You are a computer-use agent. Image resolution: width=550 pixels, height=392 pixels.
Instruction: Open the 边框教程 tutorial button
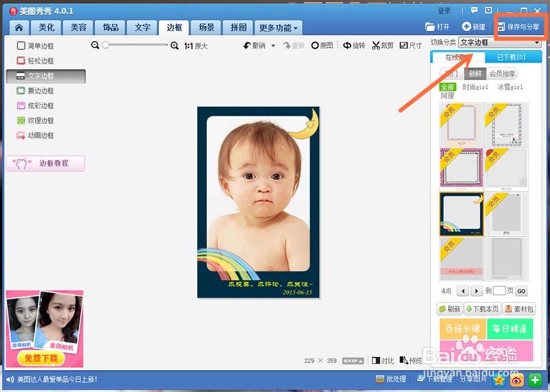coord(45,163)
